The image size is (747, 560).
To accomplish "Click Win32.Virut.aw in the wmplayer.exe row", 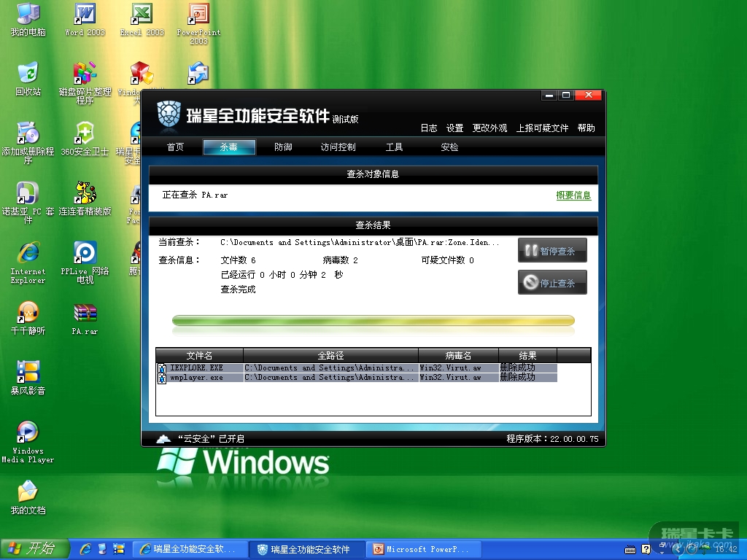I will click(x=450, y=377).
